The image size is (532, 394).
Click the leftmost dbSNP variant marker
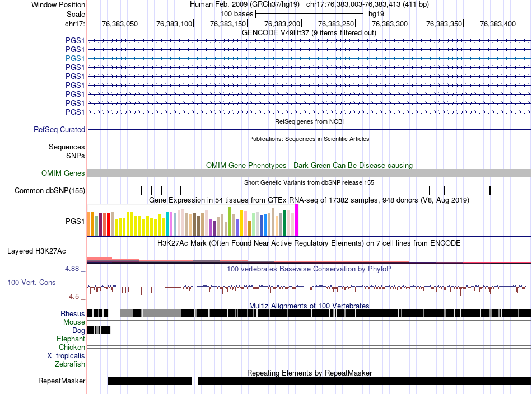coord(142,190)
